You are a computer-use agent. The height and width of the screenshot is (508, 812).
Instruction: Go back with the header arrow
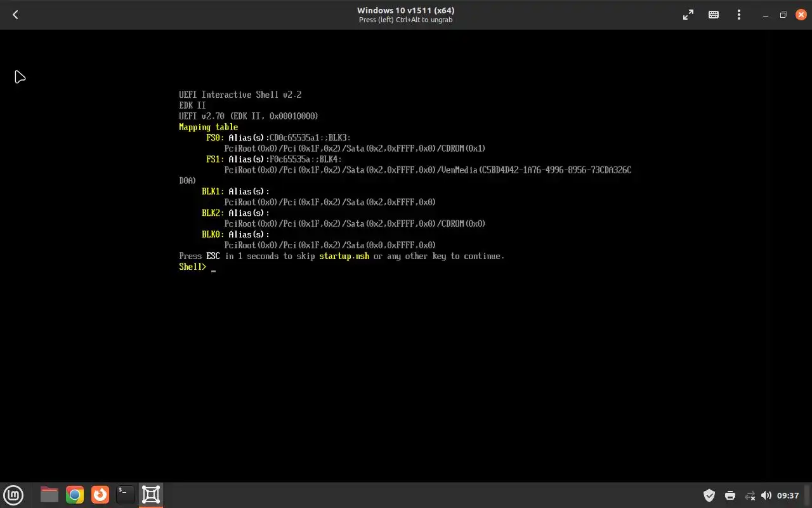pyautogui.click(x=15, y=15)
